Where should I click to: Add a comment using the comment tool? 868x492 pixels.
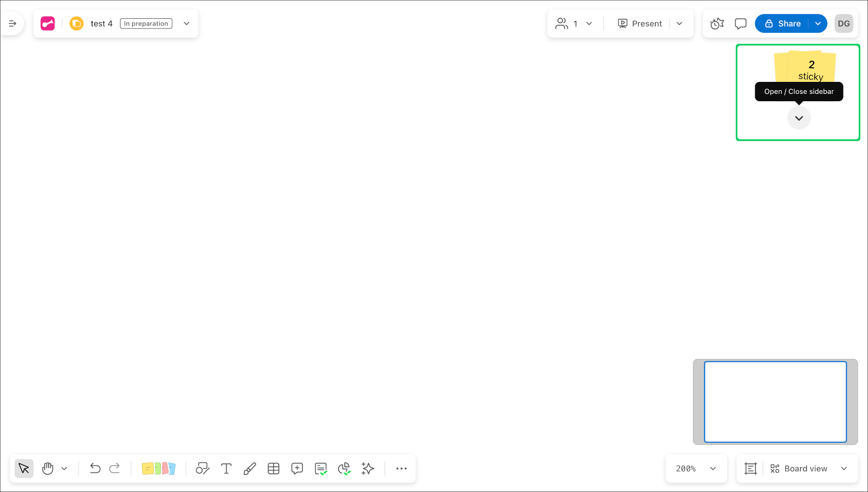click(297, 468)
